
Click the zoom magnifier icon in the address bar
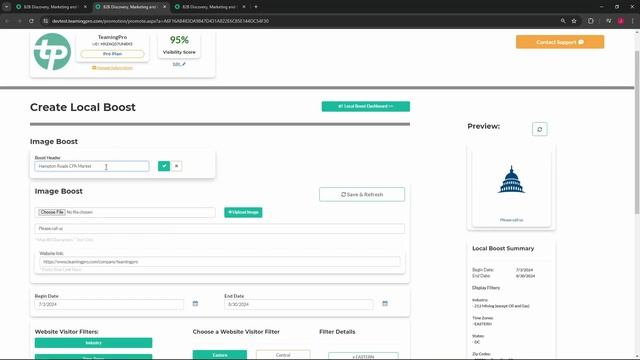(x=563, y=21)
